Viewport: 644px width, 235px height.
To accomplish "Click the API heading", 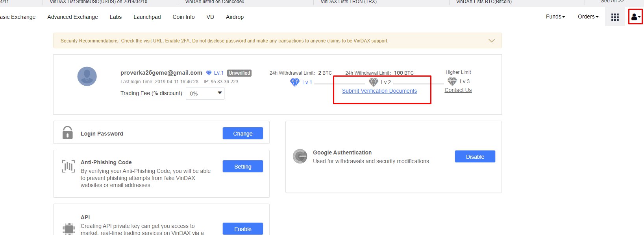I will click(85, 217).
